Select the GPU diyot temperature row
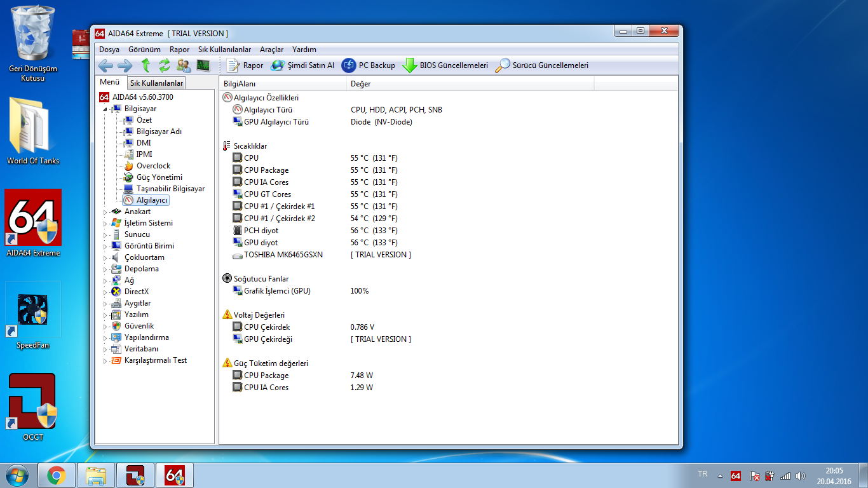 [448, 243]
